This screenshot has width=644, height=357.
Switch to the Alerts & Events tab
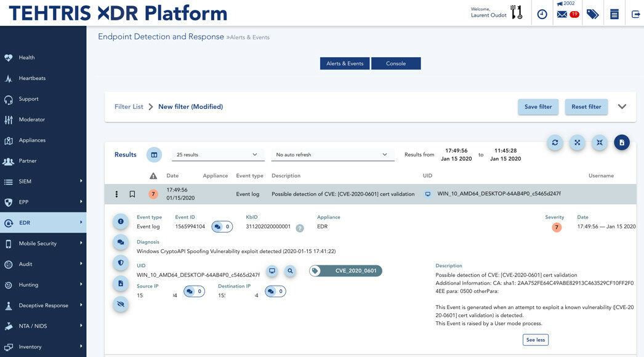click(345, 63)
